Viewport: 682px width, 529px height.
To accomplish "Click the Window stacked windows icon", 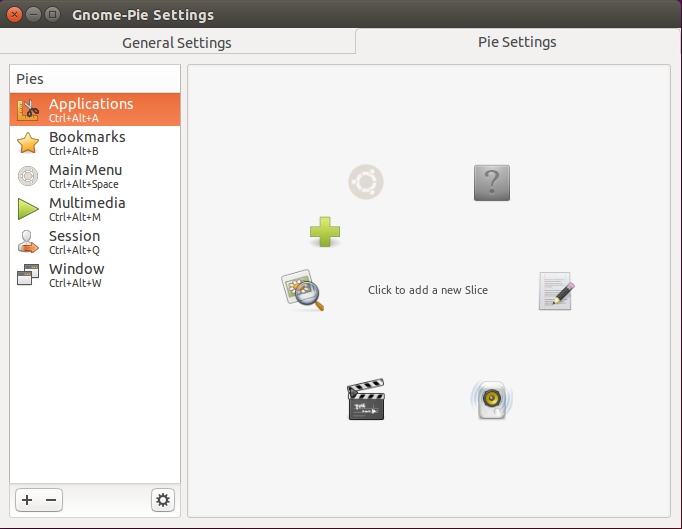I will click(x=28, y=275).
